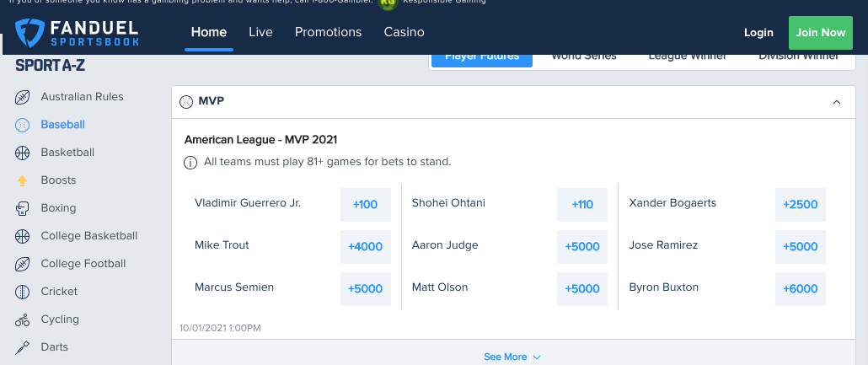
Task: Switch to the Live tab
Action: coord(260,32)
